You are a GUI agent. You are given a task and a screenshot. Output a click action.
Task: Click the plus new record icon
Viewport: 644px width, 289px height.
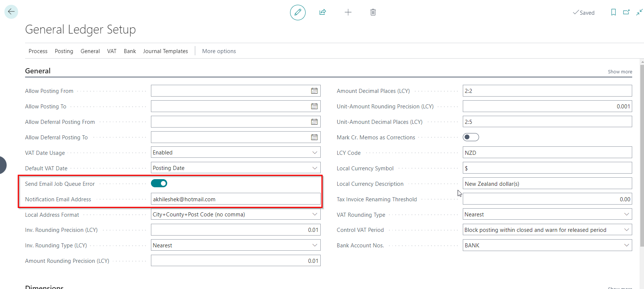(x=348, y=13)
